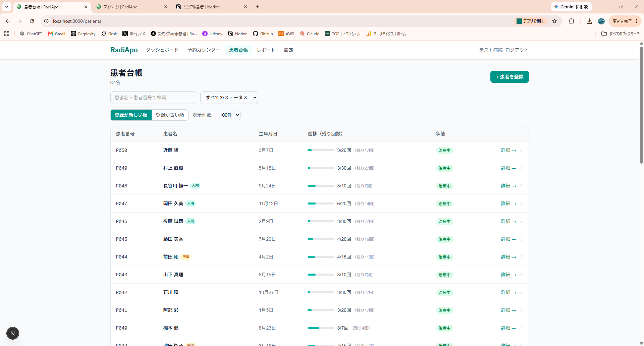Open 詳細 link for 近藤 綾

click(x=508, y=150)
